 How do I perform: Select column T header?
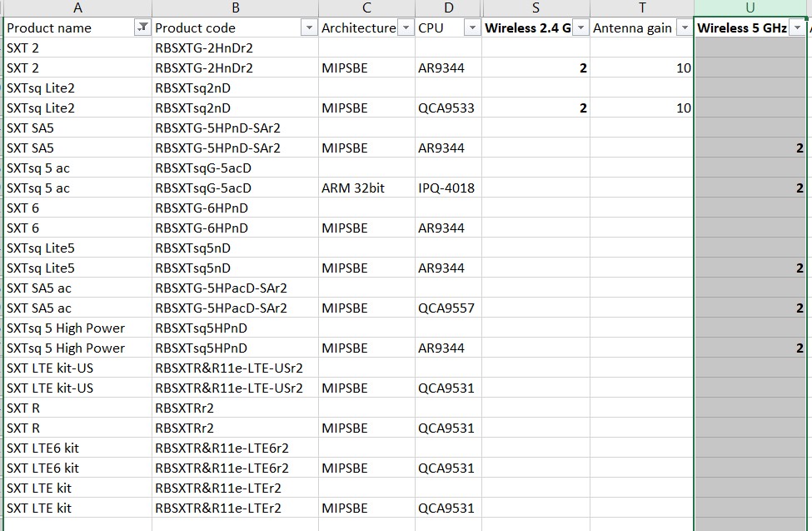[642, 8]
